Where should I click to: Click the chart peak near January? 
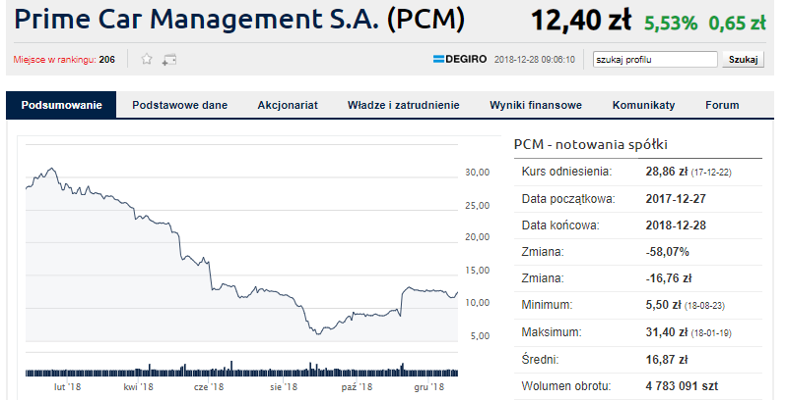51,169
